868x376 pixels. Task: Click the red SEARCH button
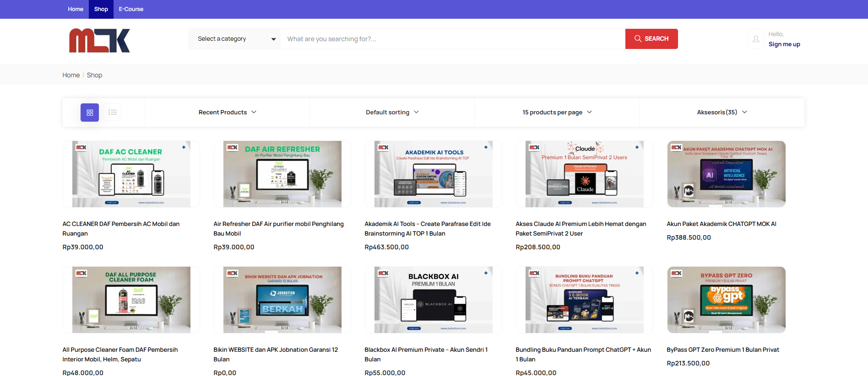[651, 39]
